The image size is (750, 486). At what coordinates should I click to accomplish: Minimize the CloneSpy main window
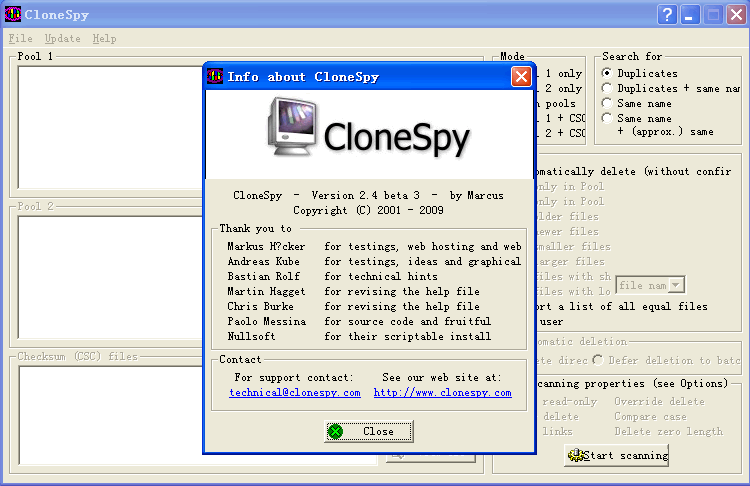pos(689,14)
